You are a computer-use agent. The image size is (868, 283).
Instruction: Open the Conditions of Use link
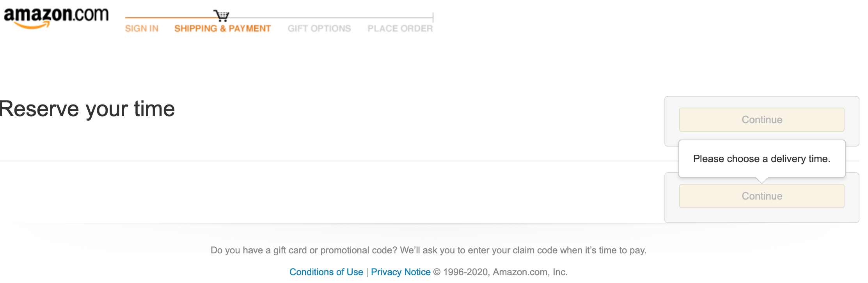click(x=326, y=272)
